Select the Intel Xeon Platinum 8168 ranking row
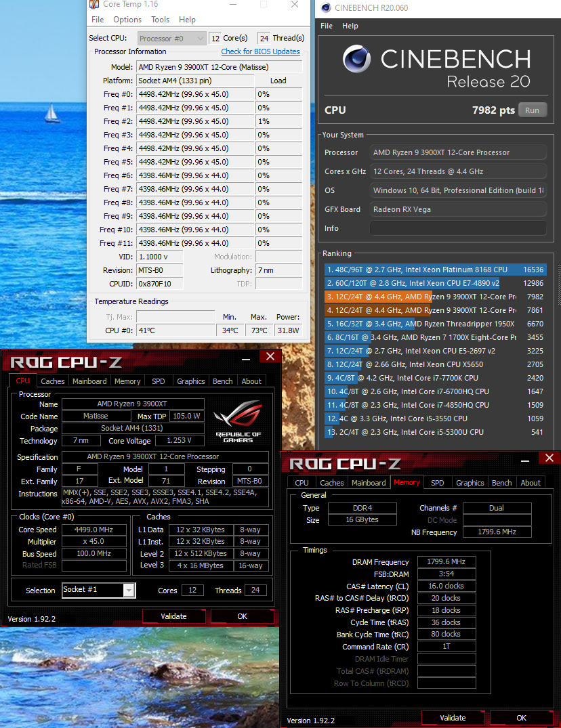 435,270
